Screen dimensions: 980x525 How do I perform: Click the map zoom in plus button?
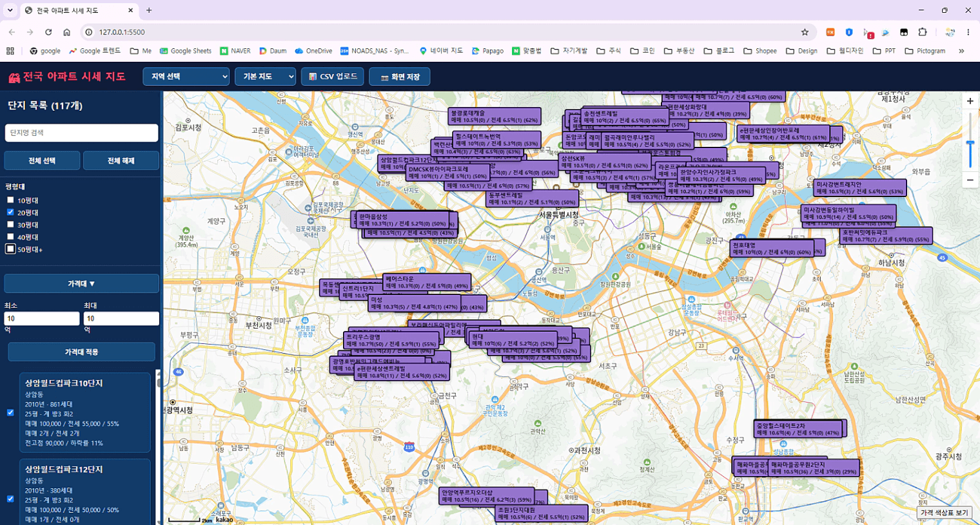click(970, 101)
